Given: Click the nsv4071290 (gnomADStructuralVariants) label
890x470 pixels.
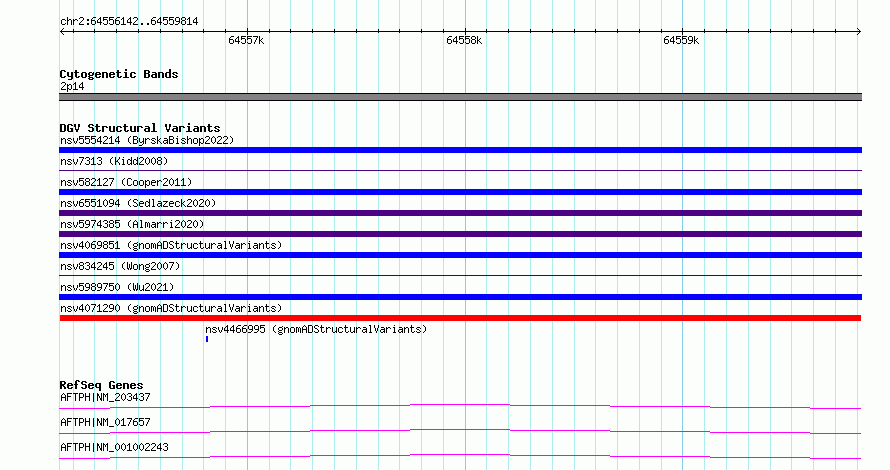Looking at the screenshot, I should [171, 308].
